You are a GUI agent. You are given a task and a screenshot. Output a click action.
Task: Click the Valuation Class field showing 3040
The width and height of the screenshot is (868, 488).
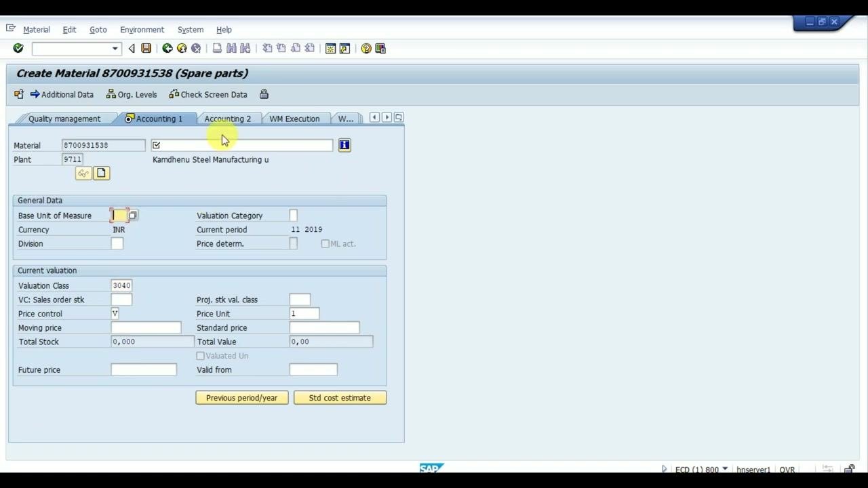point(121,285)
